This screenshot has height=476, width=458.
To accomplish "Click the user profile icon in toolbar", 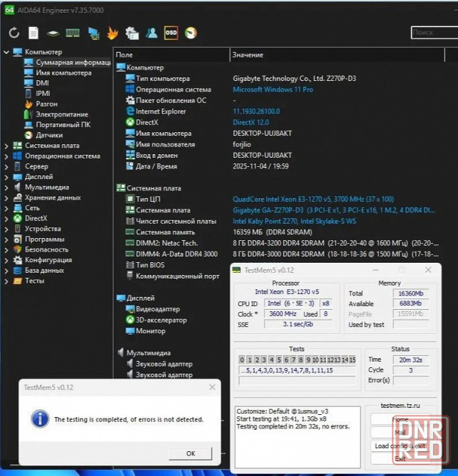I will pyautogui.click(x=151, y=33).
